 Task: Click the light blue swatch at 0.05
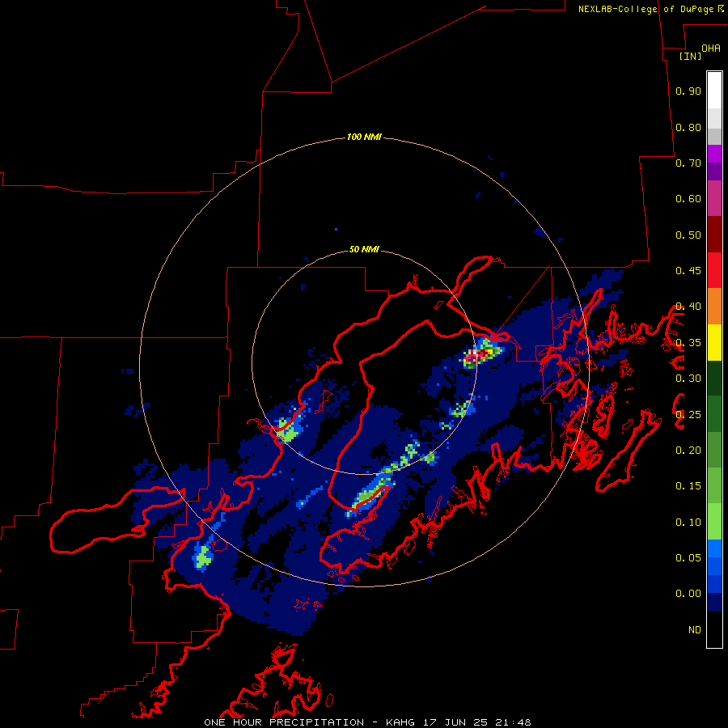point(714,548)
